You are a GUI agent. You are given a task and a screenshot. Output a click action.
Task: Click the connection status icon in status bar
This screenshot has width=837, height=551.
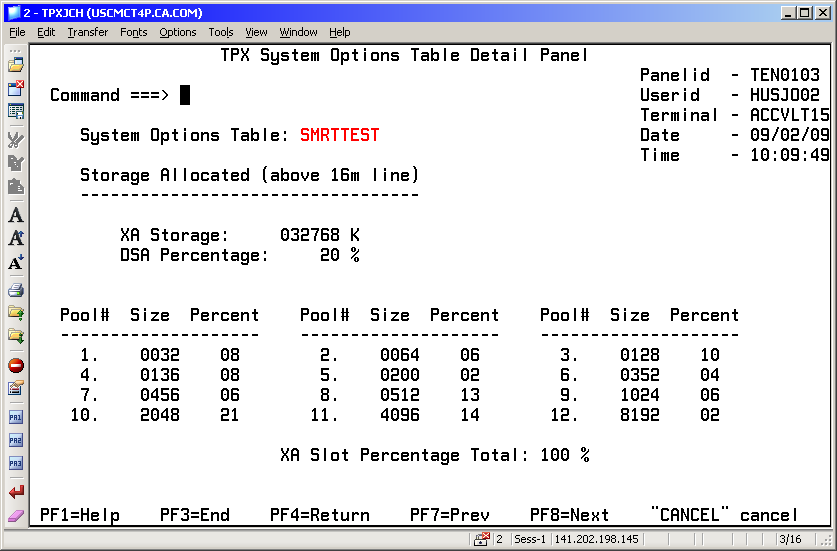tap(482, 540)
